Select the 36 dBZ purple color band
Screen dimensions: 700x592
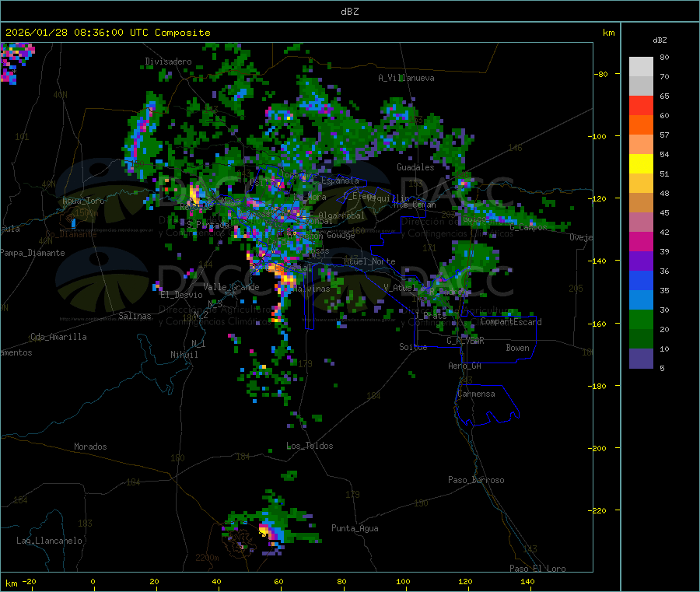641,261
